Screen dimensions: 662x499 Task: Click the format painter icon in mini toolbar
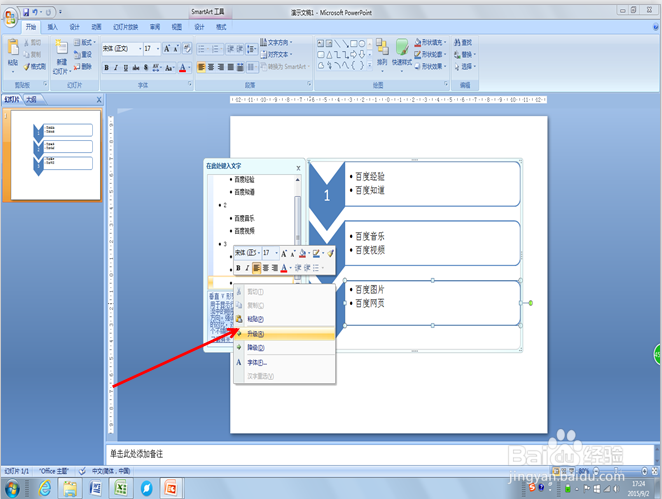coord(330,253)
